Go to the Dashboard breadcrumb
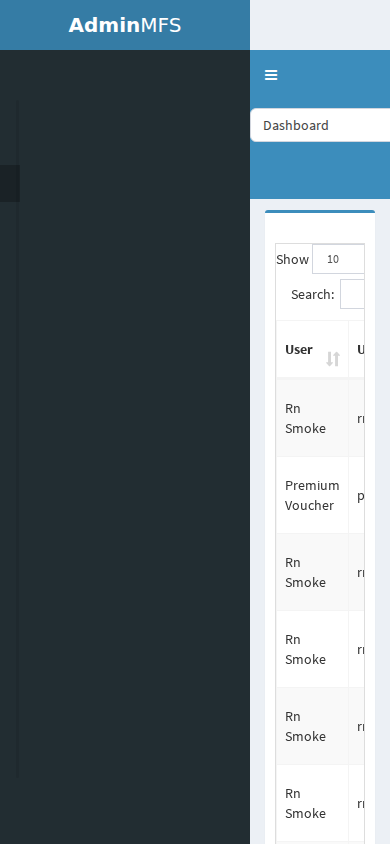Screen dimensions: 390x844 pos(296,125)
